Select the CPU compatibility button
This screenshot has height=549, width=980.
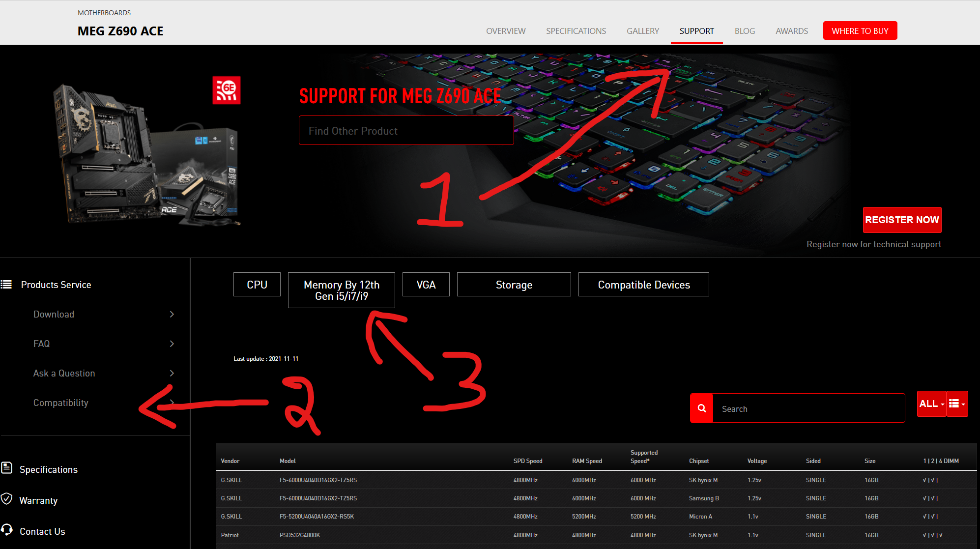pyautogui.click(x=257, y=285)
